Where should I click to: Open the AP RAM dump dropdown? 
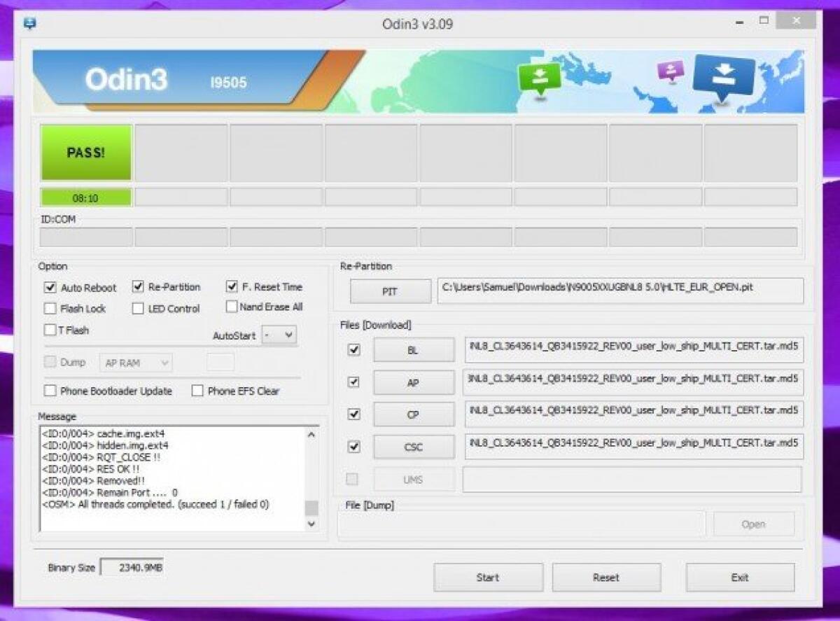coord(135,362)
